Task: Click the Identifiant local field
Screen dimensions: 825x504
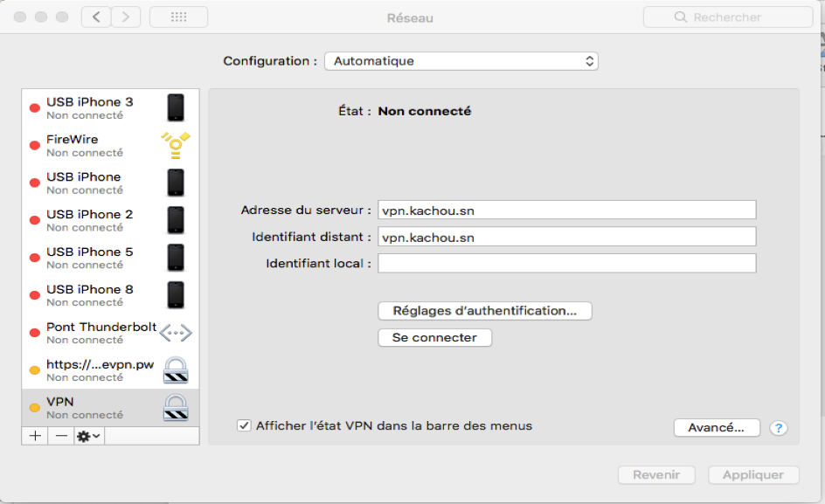Action: (x=566, y=263)
